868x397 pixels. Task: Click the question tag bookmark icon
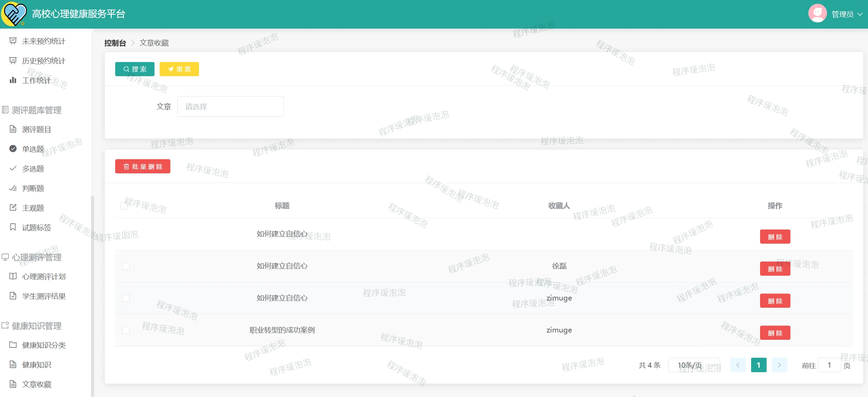(13, 227)
